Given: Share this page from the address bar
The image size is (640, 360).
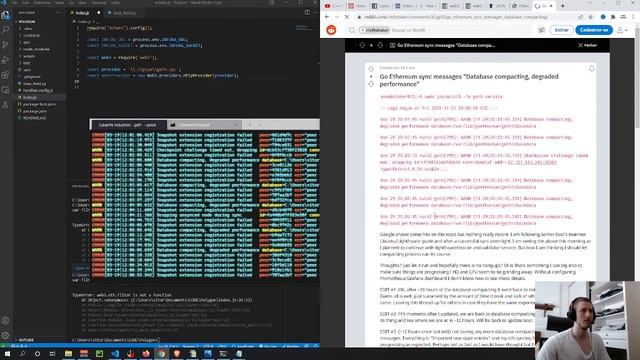Looking at the screenshot, I should tap(580, 17).
